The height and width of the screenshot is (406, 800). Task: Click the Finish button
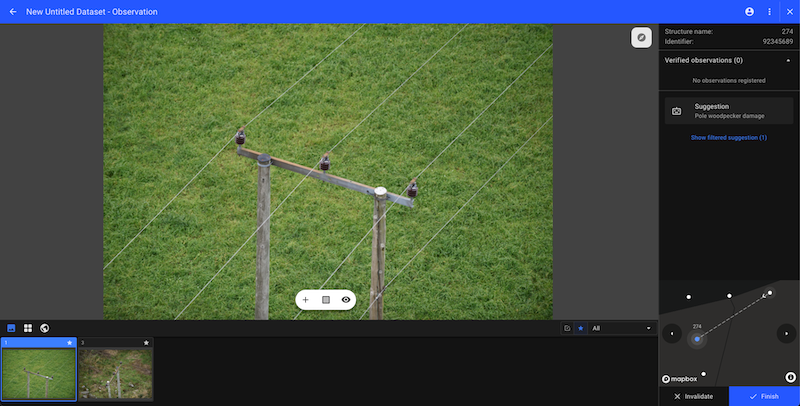(x=764, y=396)
